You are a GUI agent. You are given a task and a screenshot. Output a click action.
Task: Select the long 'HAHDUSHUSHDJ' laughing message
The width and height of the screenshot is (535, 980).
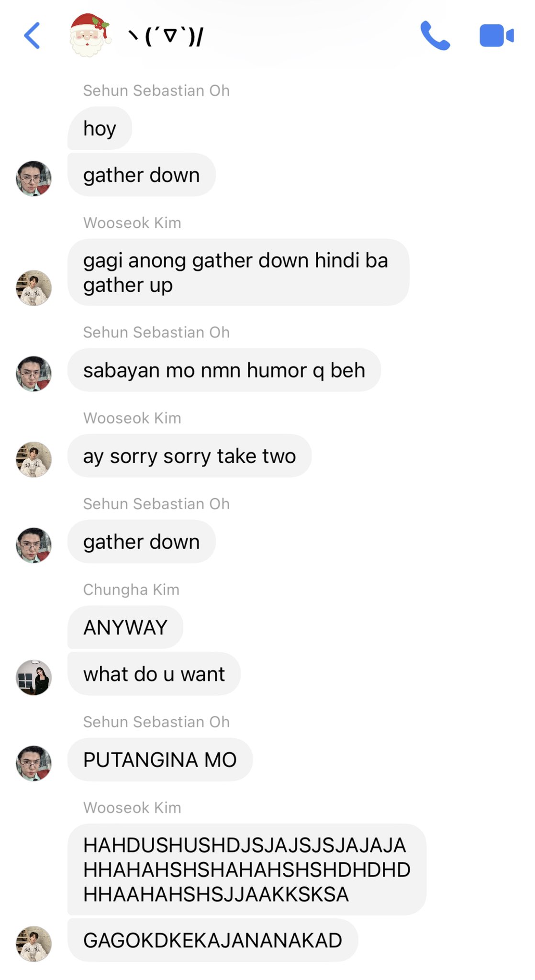pos(247,869)
